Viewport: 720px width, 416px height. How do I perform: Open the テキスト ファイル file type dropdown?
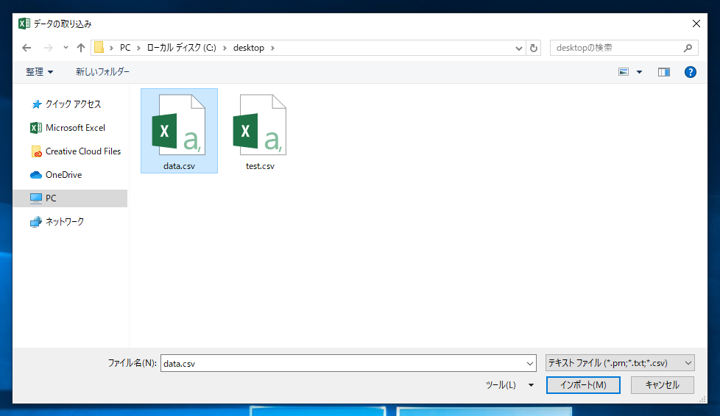point(619,363)
